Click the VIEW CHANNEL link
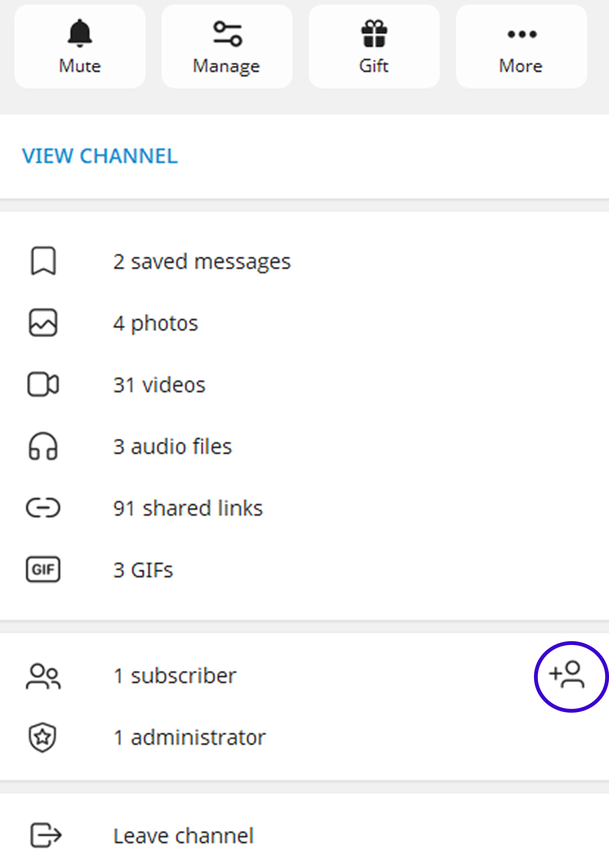Viewport: 609px width, 868px height. tap(100, 156)
